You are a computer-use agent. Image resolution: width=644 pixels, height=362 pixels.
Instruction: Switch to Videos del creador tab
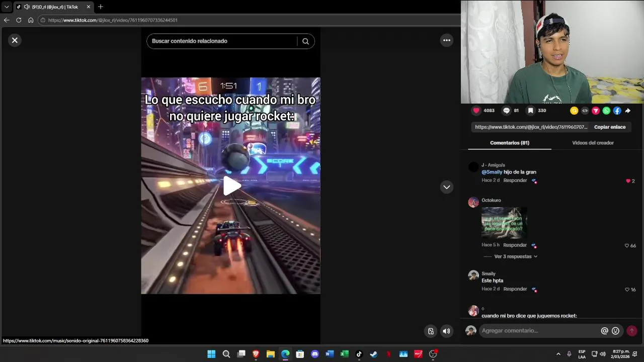tap(593, 143)
